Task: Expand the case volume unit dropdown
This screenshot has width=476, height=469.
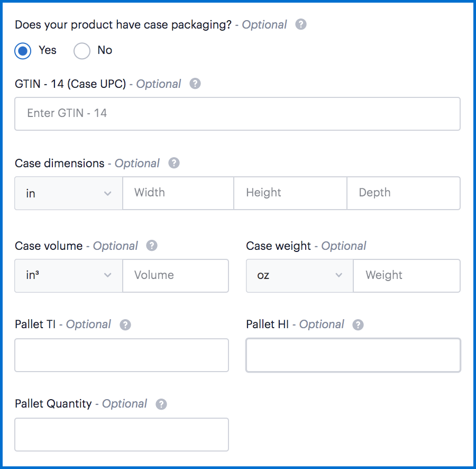Action: click(69, 275)
